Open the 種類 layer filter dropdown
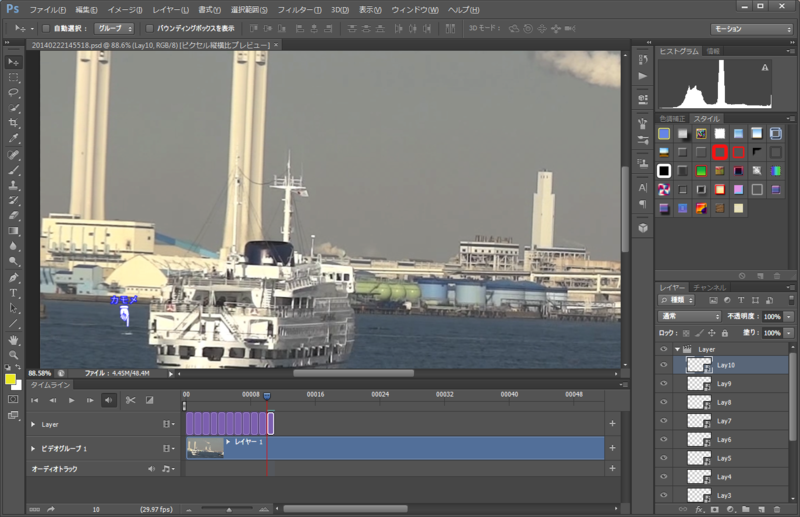The width and height of the screenshot is (800, 517). pyautogui.click(x=677, y=300)
